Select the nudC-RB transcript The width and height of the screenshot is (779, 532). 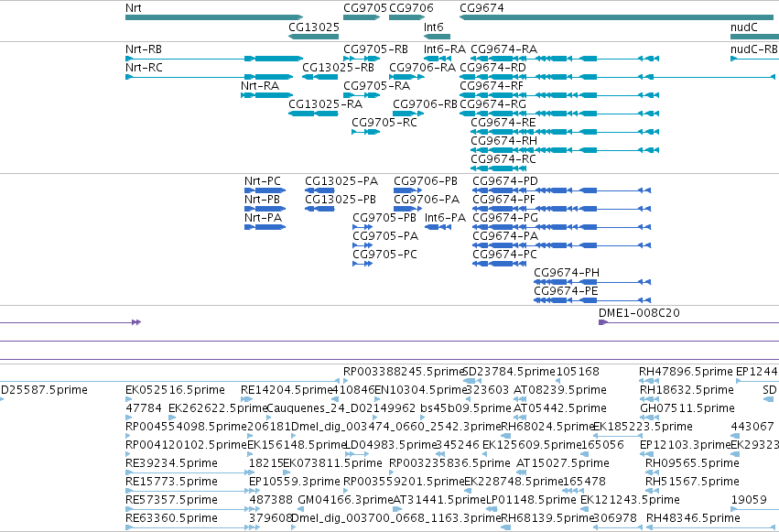click(x=754, y=59)
